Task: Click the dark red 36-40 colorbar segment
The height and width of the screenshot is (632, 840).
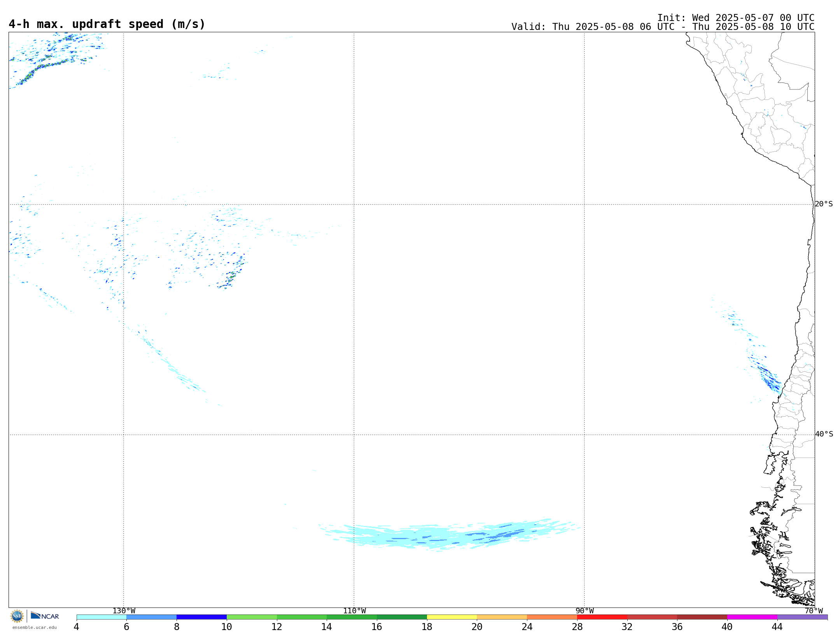Action: point(702,617)
